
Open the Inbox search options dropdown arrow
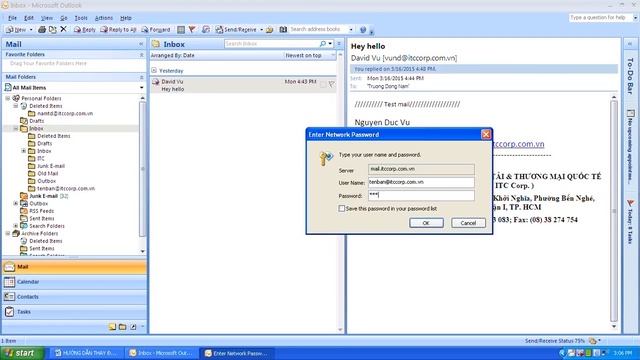point(330,44)
